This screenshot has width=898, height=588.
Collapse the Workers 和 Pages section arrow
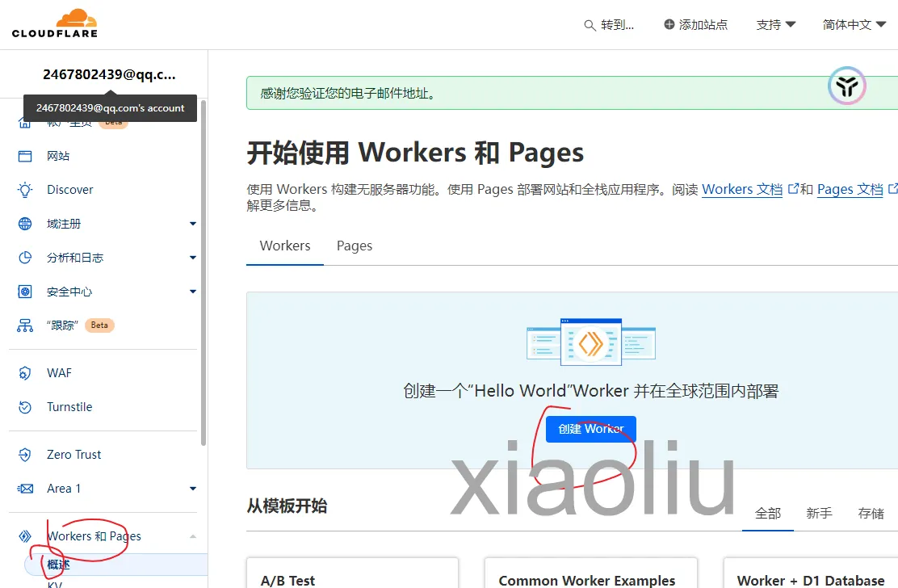[x=193, y=536]
